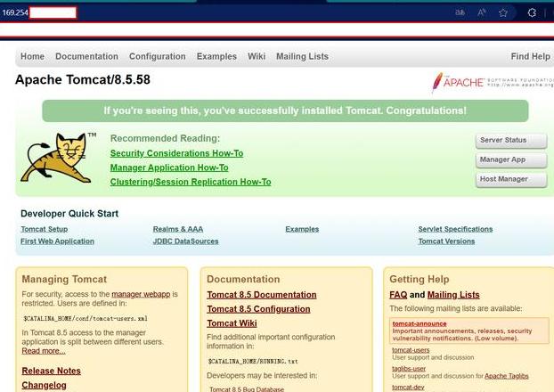Open the Wiki navigation item
Image resolution: width=554 pixels, height=392 pixels.
click(257, 56)
